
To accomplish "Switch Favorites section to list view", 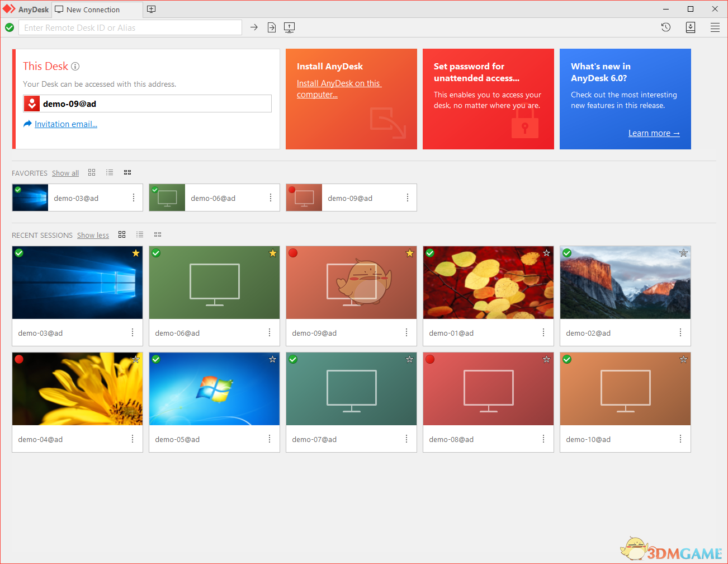I will (x=110, y=172).
